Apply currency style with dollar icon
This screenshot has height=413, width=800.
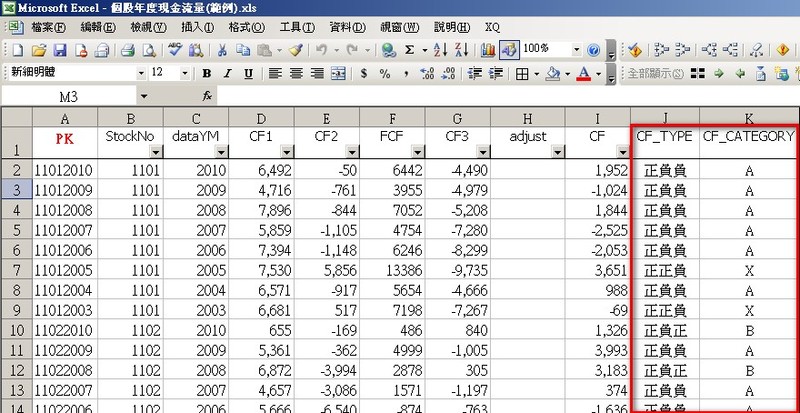364,74
